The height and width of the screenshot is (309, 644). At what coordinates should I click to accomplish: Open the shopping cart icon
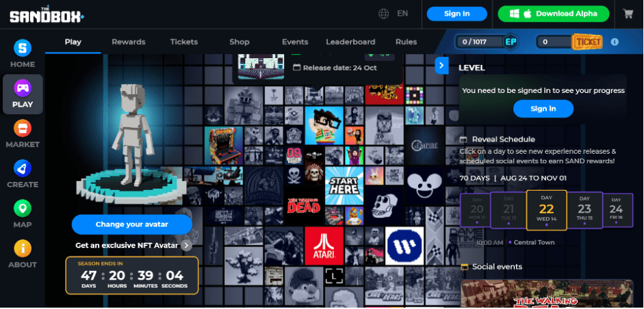point(628,14)
